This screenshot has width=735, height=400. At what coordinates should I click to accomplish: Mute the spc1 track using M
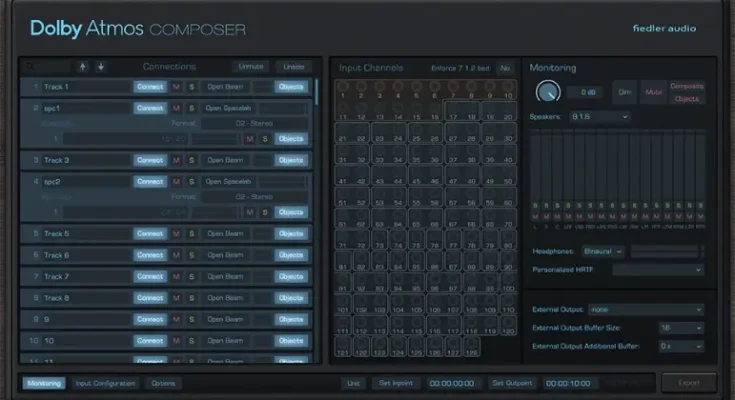coord(177,108)
